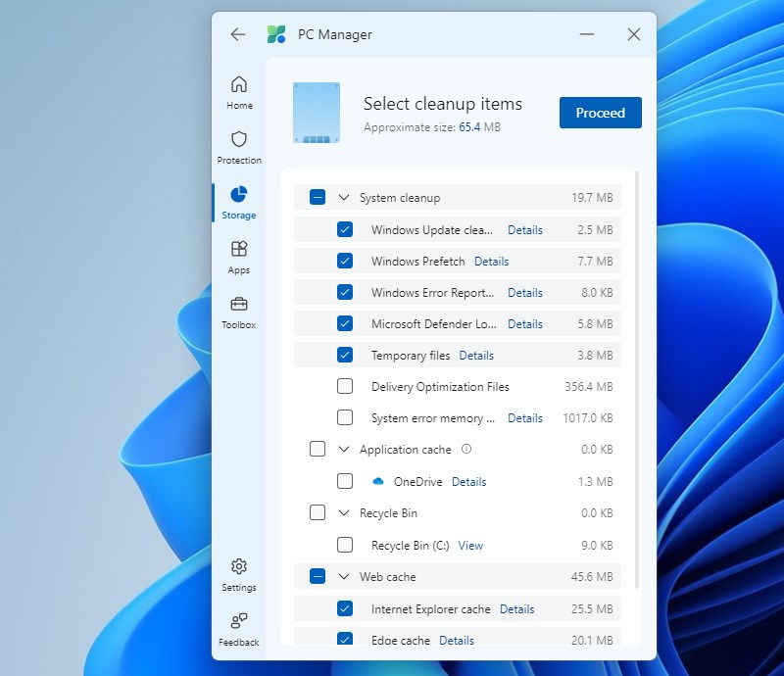Collapse the Application cache group

pos(344,450)
